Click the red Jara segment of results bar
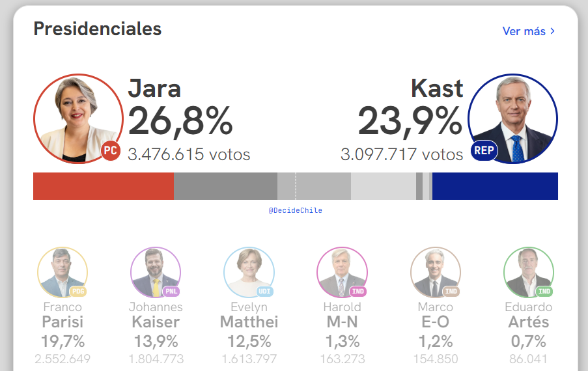 pyautogui.click(x=103, y=186)
